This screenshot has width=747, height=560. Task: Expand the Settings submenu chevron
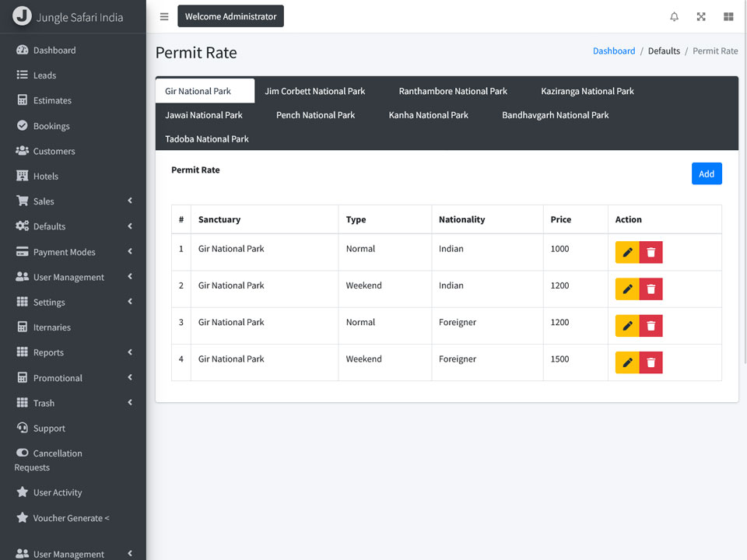pyautogui.click(x=130, y=302)
